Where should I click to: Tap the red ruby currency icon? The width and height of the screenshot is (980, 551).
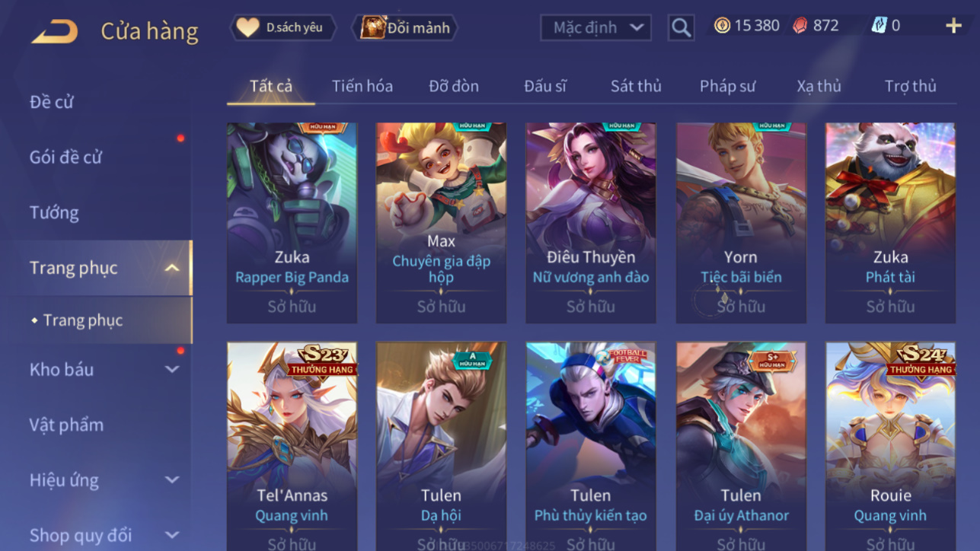800,26
